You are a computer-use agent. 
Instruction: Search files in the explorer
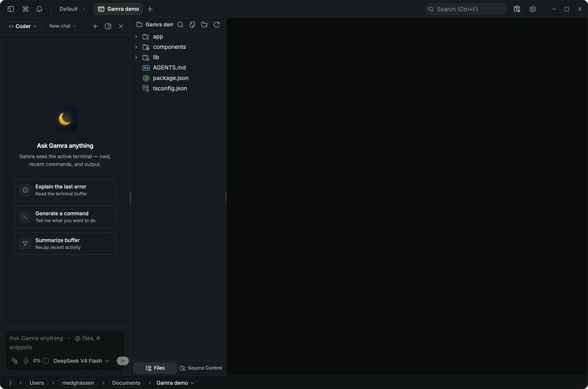point(180,24)
